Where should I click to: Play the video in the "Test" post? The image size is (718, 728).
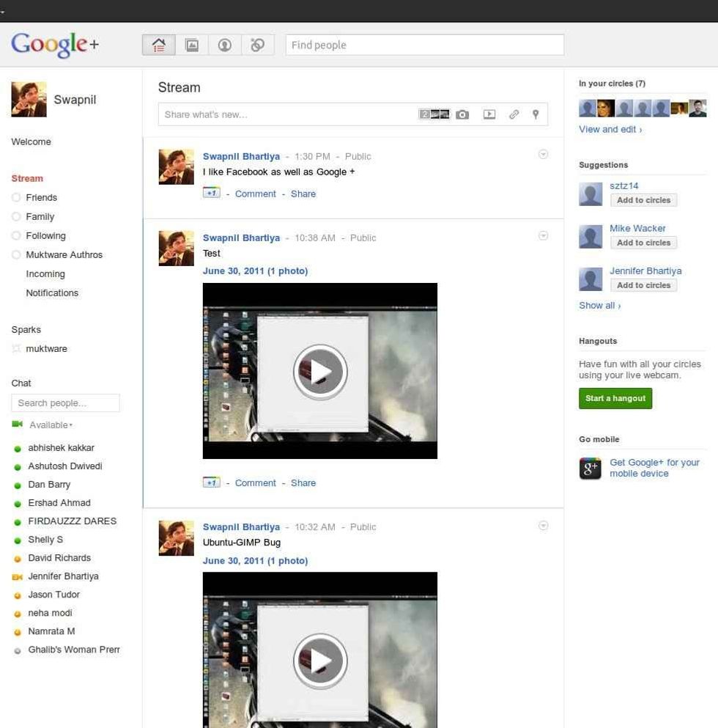point(320,372)
